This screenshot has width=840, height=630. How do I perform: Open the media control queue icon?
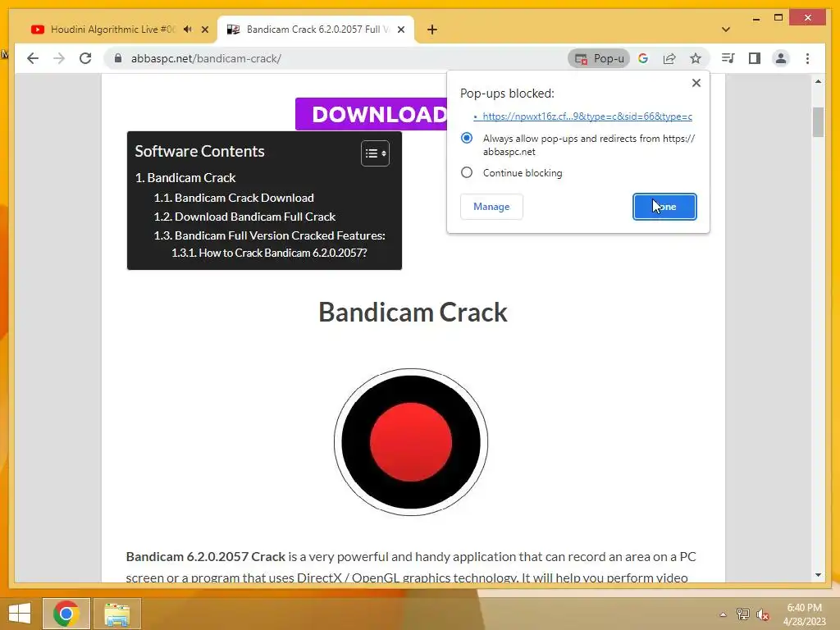(728, 58)
